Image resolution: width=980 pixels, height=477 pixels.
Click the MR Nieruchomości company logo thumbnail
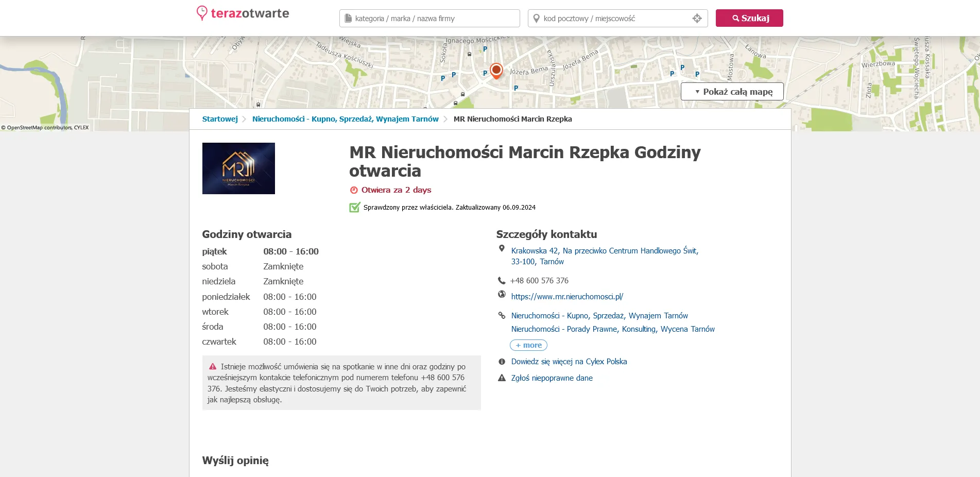pos(238,168)
